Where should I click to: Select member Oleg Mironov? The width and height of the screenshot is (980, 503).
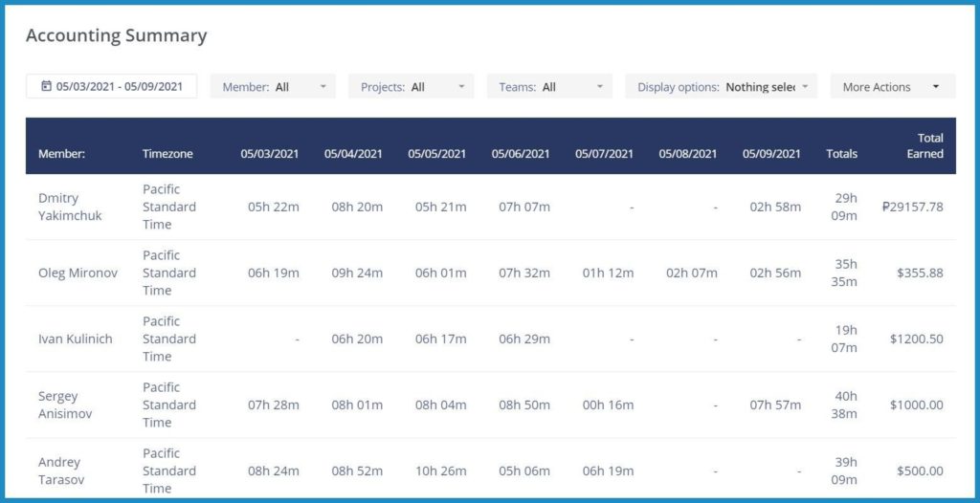tap(78, 273)
